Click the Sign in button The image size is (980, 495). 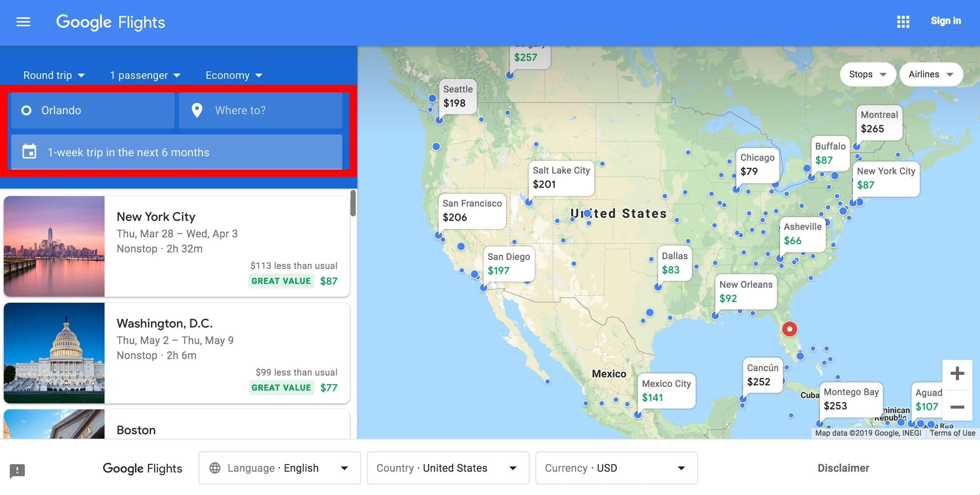946,21
